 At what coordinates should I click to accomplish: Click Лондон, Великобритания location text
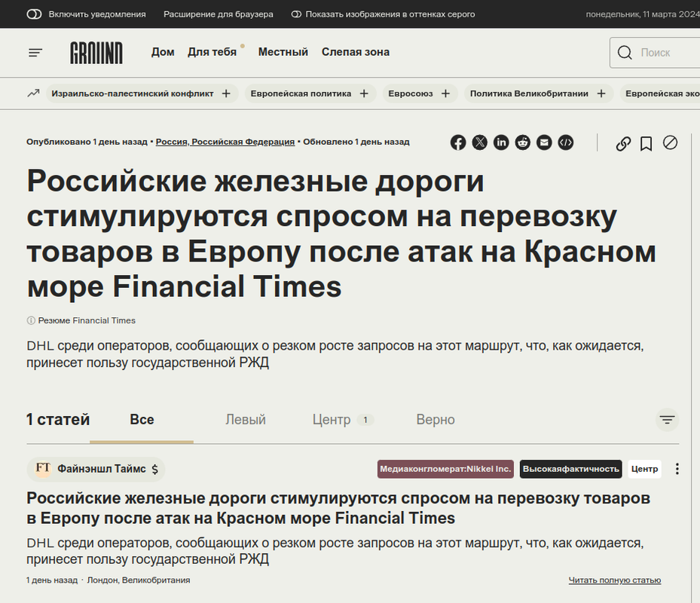(x=139, y=580)
